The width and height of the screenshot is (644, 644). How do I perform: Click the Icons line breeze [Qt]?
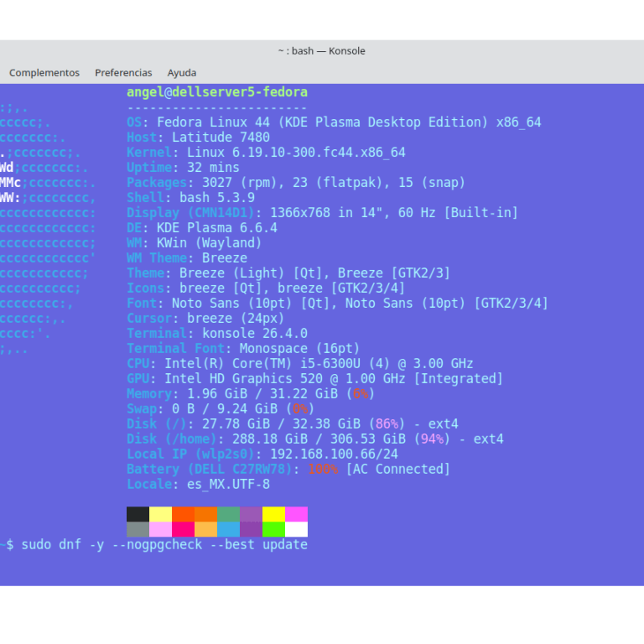(x=266, y=288)
